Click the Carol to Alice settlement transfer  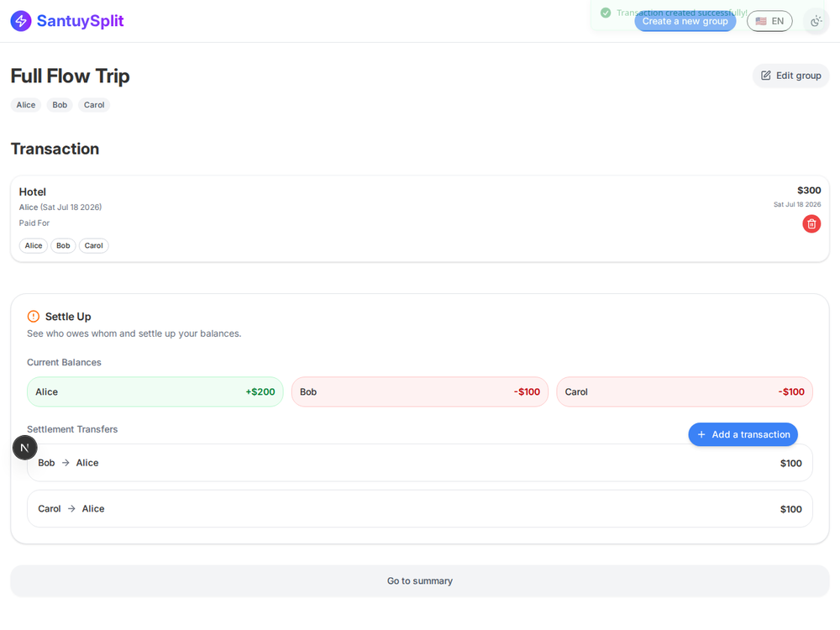(x=420, y=509)
